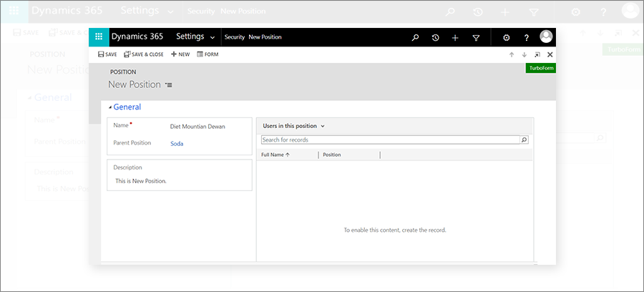The image size is (644, 292).
Task: Sort by Position column header
Action: coord(332,155)
